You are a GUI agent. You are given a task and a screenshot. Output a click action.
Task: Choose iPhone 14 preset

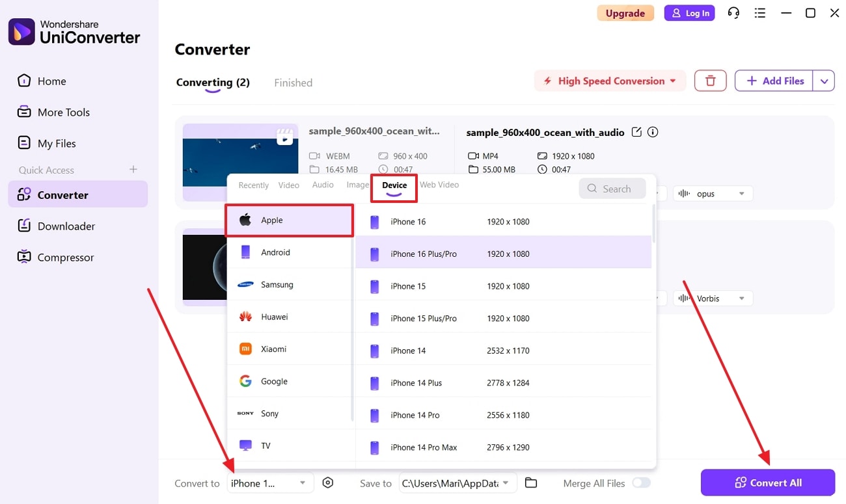tap(504, 351)
